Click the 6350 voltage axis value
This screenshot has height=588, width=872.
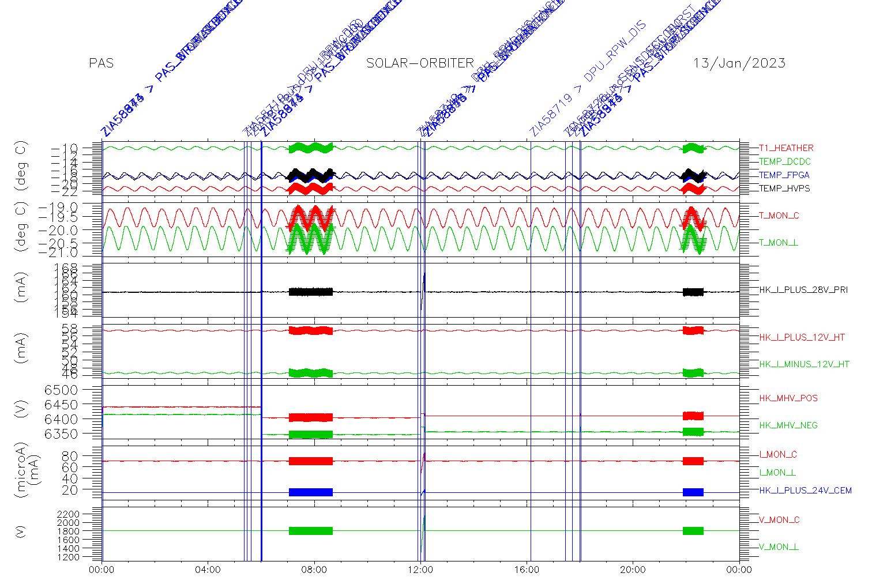click(61, 433)
